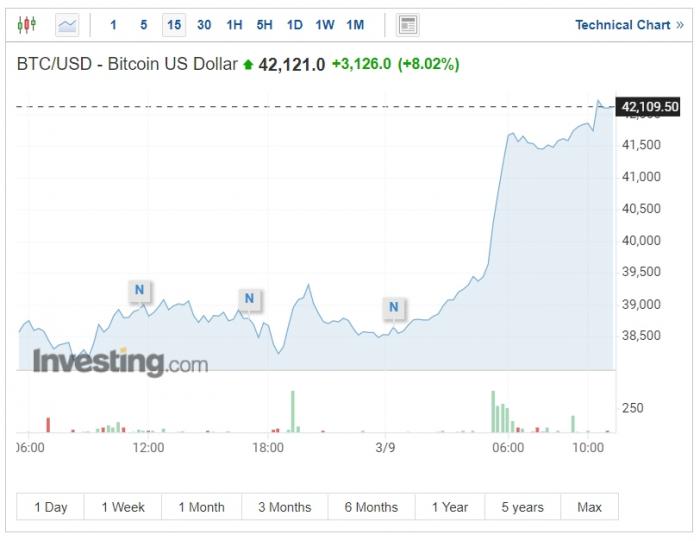Open the news panel icon in toolbar
This screenshot has height=541, width=700.
(407, 25)
